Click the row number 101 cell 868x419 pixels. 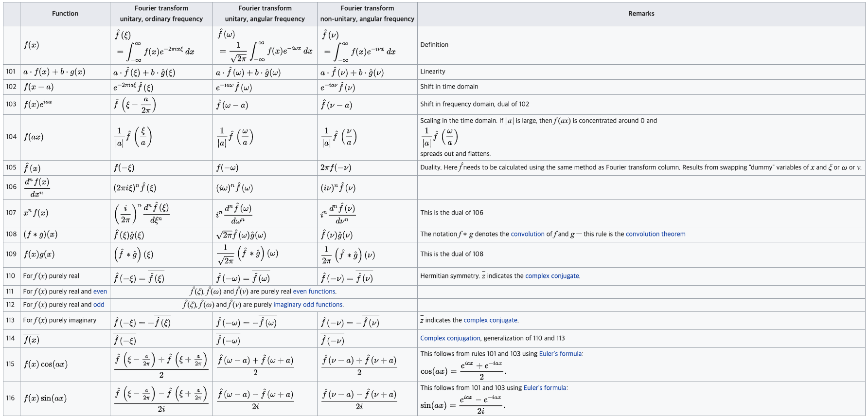tap(11, 72)
